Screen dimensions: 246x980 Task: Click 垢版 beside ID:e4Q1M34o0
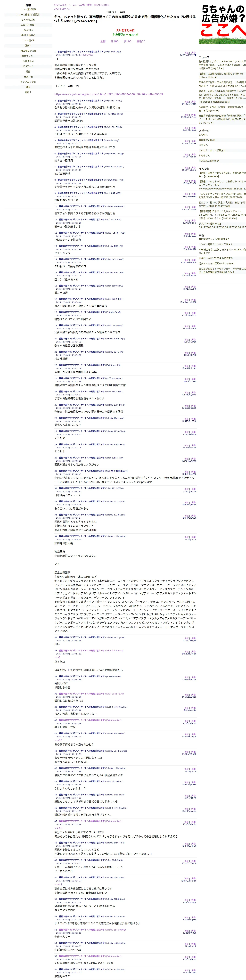point(186,102)
